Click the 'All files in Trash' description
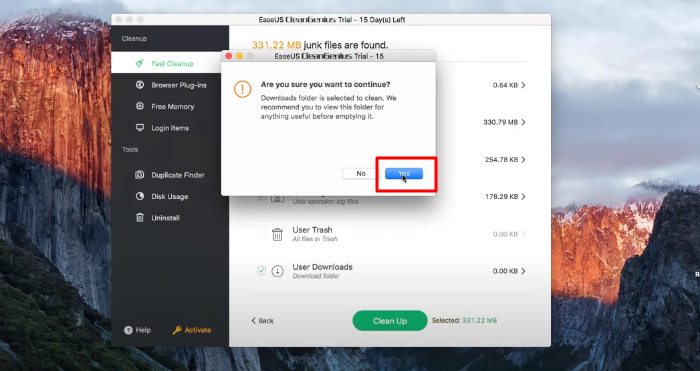Screen dimensions: 700x371 point(315,239)
